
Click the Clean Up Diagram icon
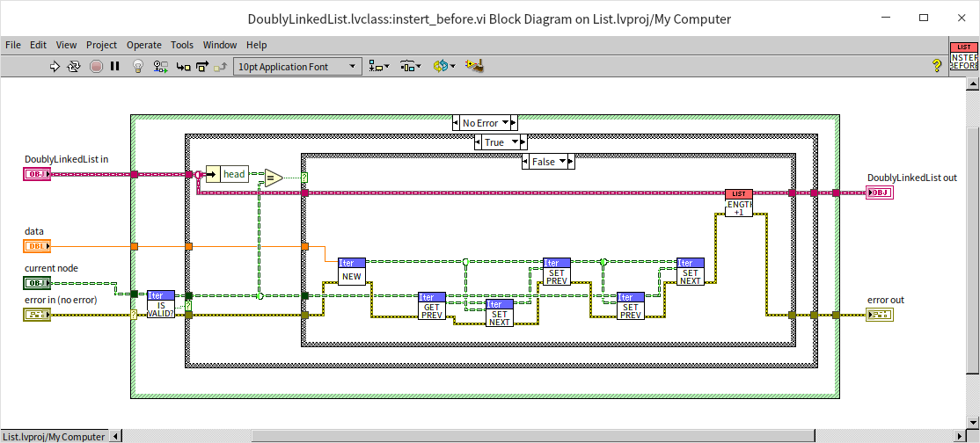(475, 66)
